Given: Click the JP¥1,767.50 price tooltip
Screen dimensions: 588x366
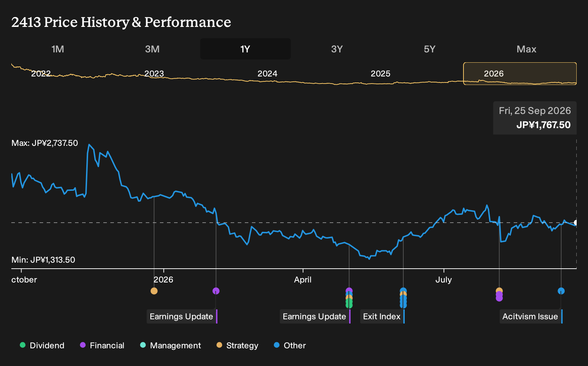Looking at the screenshot, I should coord(543,125).
